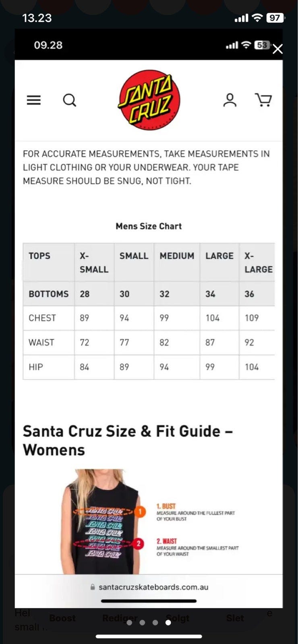Select the second image page dot
Screen dimensions: 298x644
click(x=142, y=622)
